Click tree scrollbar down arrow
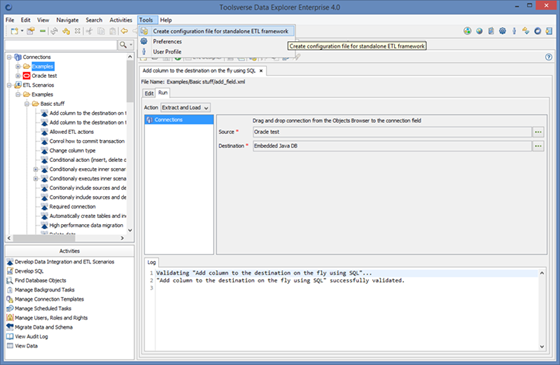 [130, 230]
